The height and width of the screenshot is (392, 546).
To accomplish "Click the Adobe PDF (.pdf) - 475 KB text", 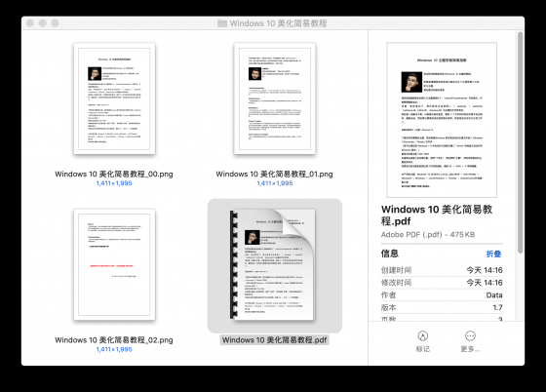I will click(428, 235).
